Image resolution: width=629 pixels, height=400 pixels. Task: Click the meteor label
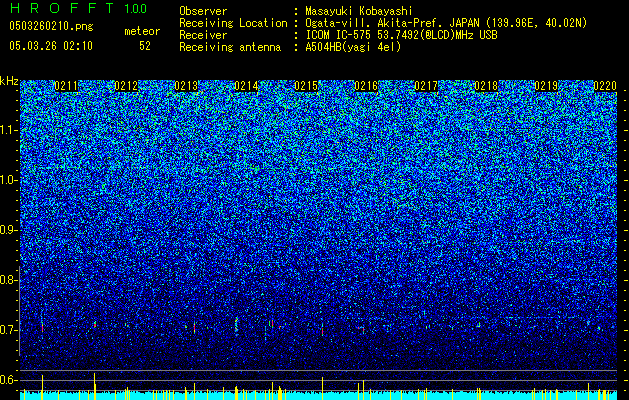[142, 31]
